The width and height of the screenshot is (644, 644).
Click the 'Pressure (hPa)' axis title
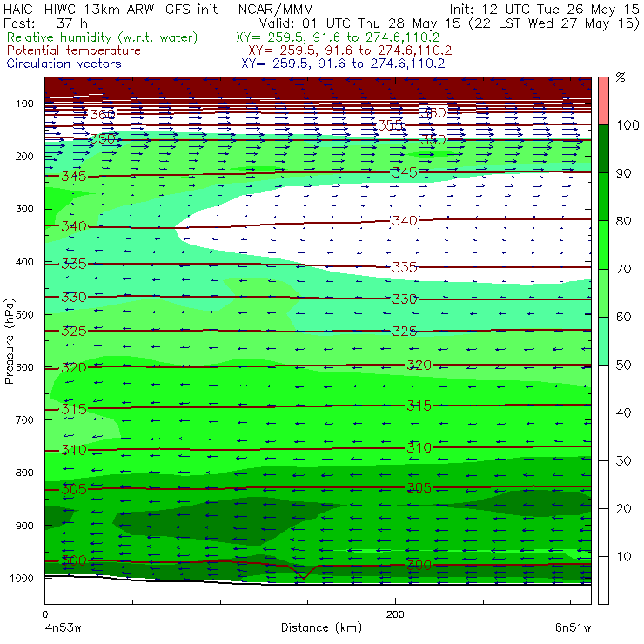[9, 341]
